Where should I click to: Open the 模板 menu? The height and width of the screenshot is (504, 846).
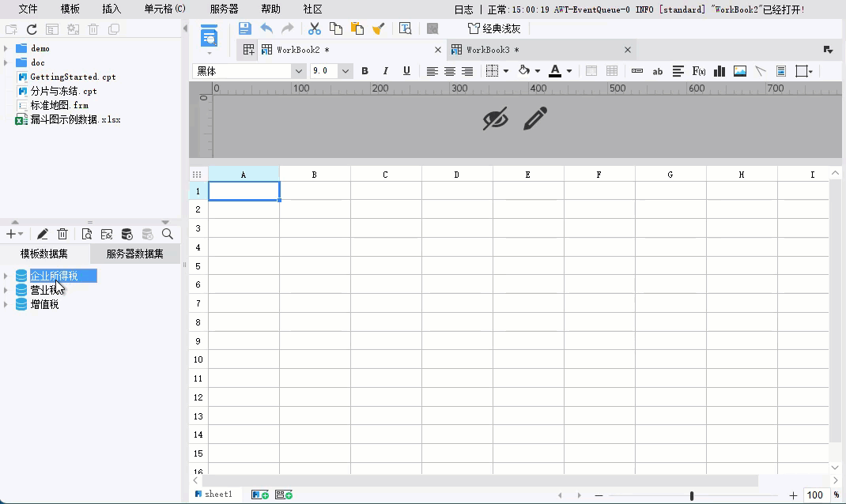[x=70, y=9]
